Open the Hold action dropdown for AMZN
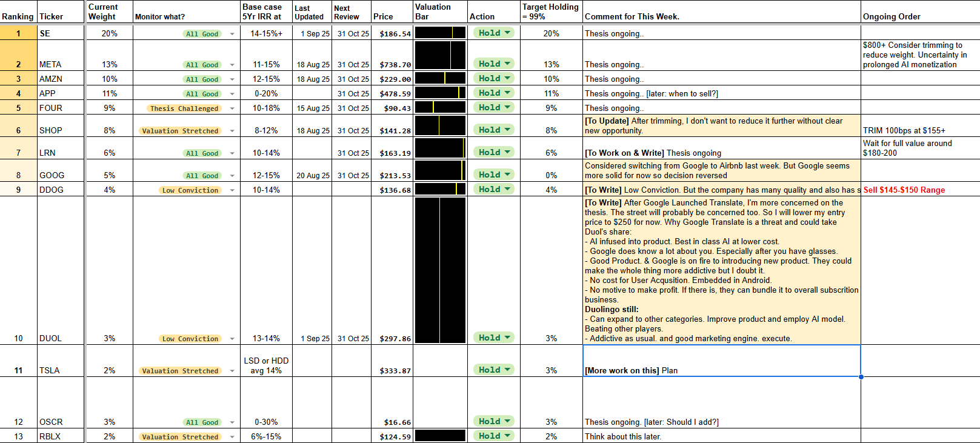The width and height of the screenshot is (980, 443). tap(494, 78)
